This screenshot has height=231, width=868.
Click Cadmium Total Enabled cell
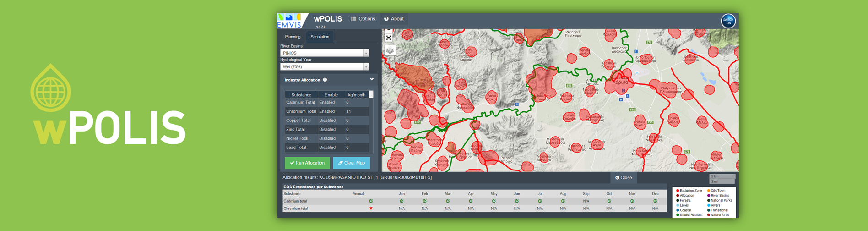point(331,102)
